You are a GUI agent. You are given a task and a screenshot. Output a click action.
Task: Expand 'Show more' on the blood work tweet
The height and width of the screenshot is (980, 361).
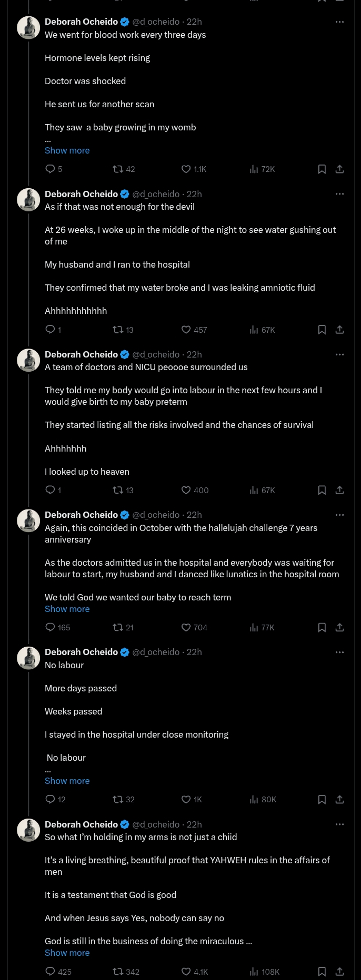pos(67,150)
